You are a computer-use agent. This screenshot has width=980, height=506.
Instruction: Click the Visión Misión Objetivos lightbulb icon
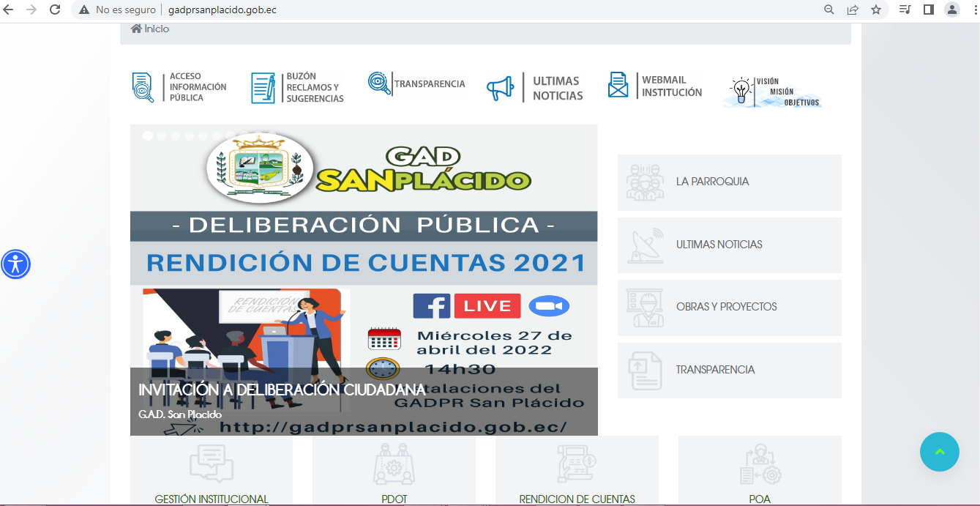coord(741,91)
